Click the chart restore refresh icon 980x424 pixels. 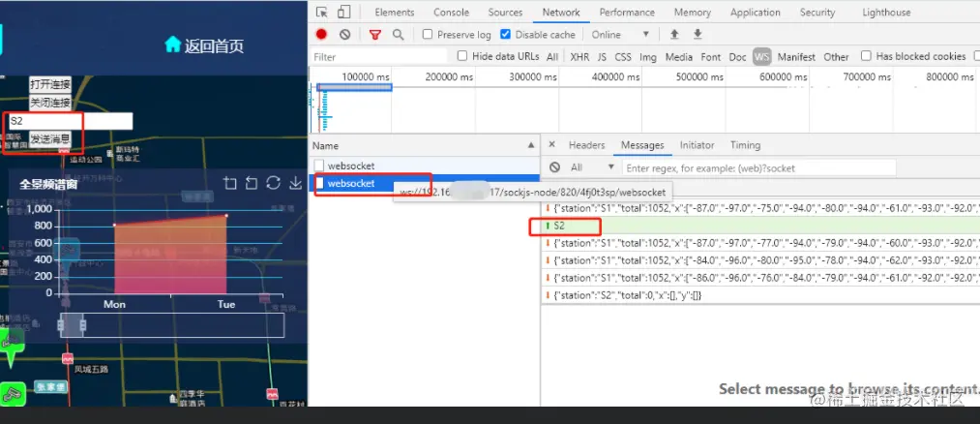tap(273, 183)
